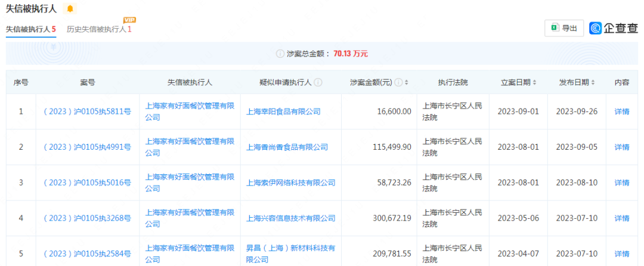Click the 导出 export button
The height and width of the screenshot is (266, 644).
point(564,28)
